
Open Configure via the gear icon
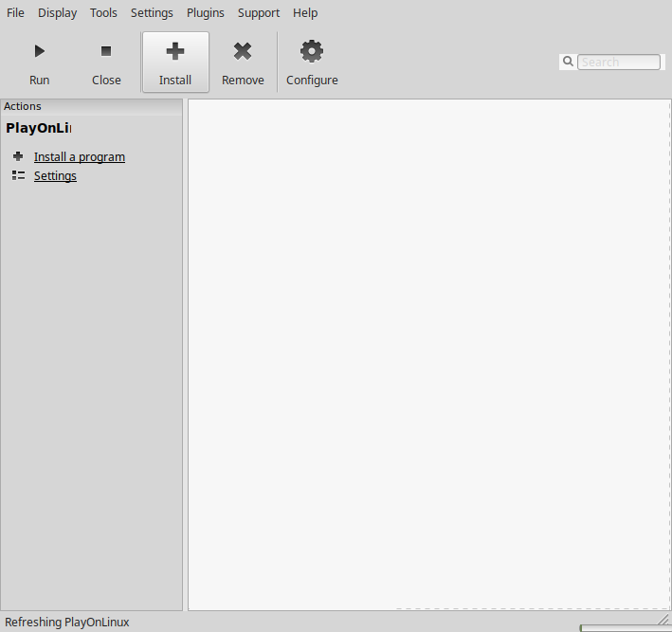(x=312, y=51)
